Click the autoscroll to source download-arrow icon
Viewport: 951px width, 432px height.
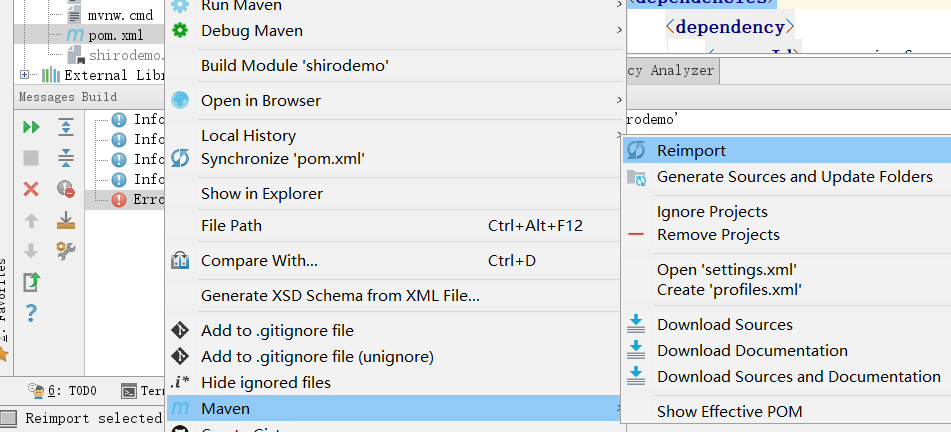tap(66, 220)
